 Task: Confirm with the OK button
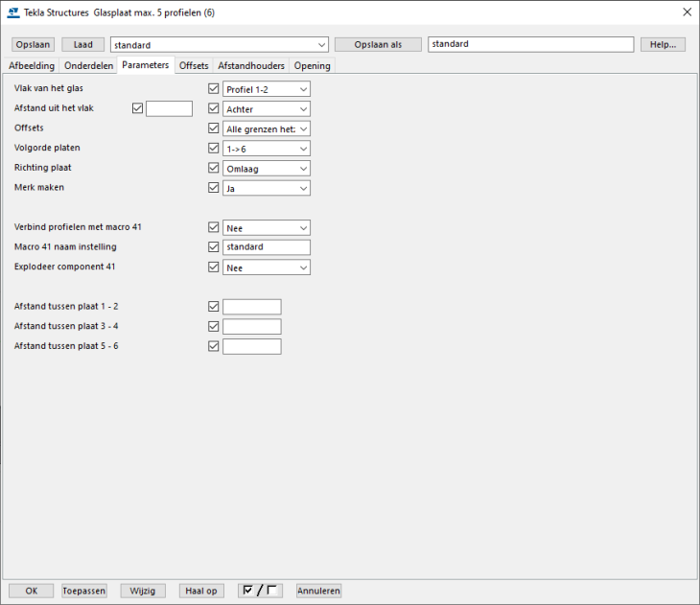pos(32,591)
